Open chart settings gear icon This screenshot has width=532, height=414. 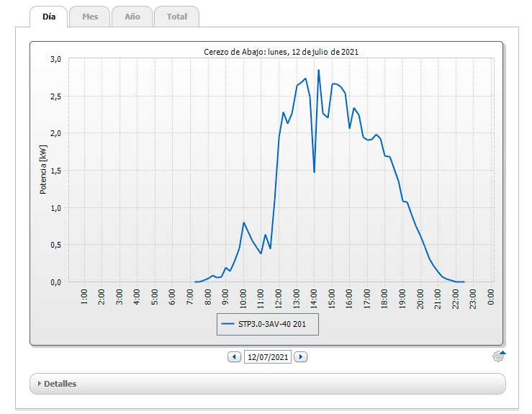pyautogui.click(x=498, y=356)
